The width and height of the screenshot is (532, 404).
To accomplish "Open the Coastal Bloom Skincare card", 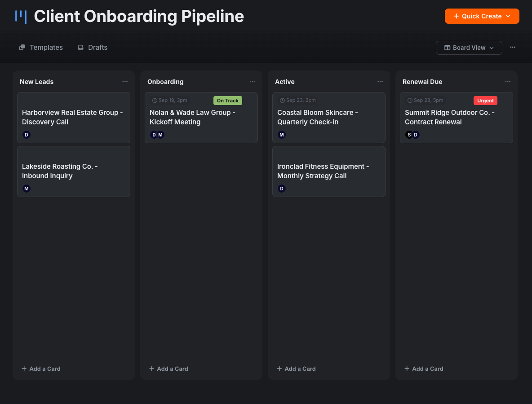I will 329,118.
